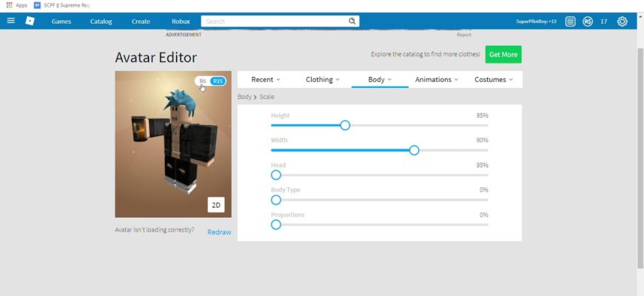Click the Width slider handle
The image size is (644, 296).
414,150
